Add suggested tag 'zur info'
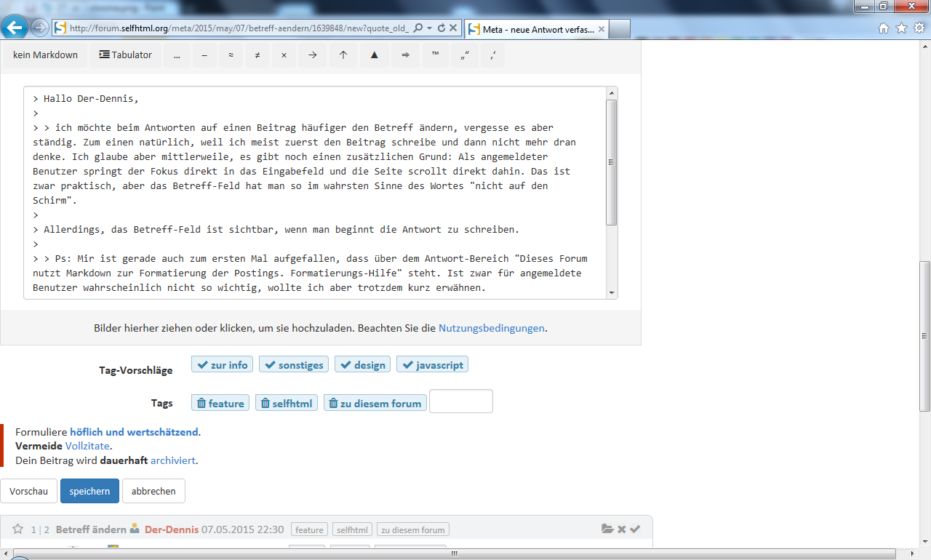This screenshot has width=931, height=560. coord(222,364)
